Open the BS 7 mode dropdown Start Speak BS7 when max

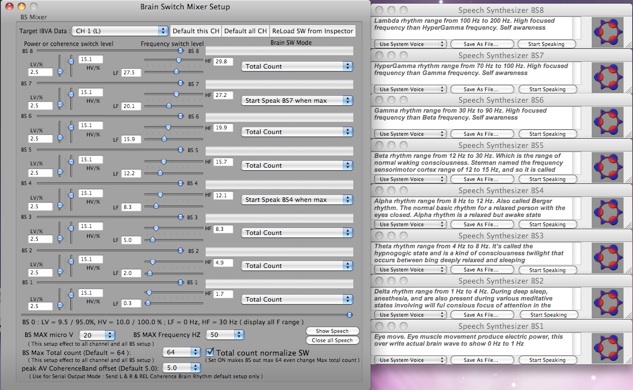pyautogui.click(x=297, y=100)
